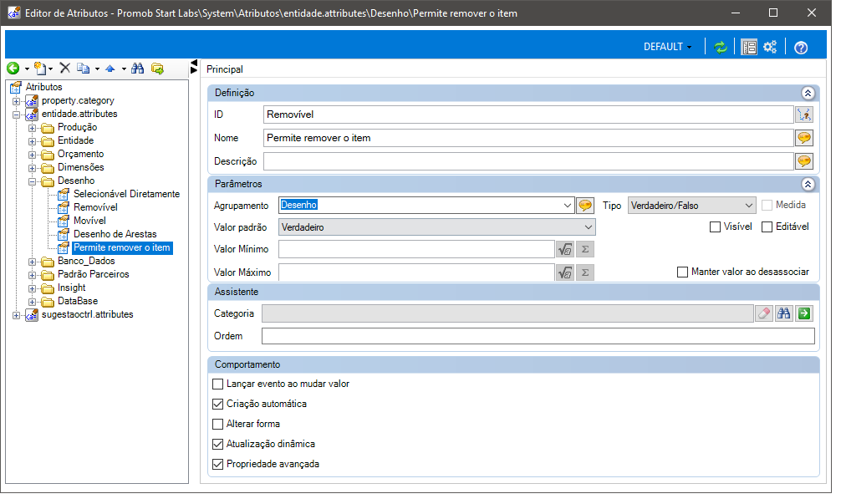The image size is (841, 504).
Task: Select the Padrão Parceiros folder
Action: coord(94,274)
